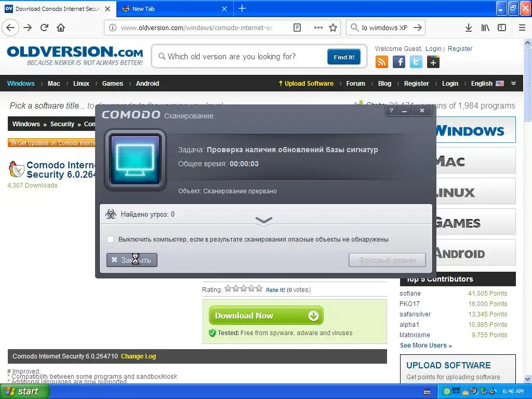The image size is (532, 399).
Task: Open the downloads arrow icon in toolbar
Action: pyautogui.click(x=469, y=28)
